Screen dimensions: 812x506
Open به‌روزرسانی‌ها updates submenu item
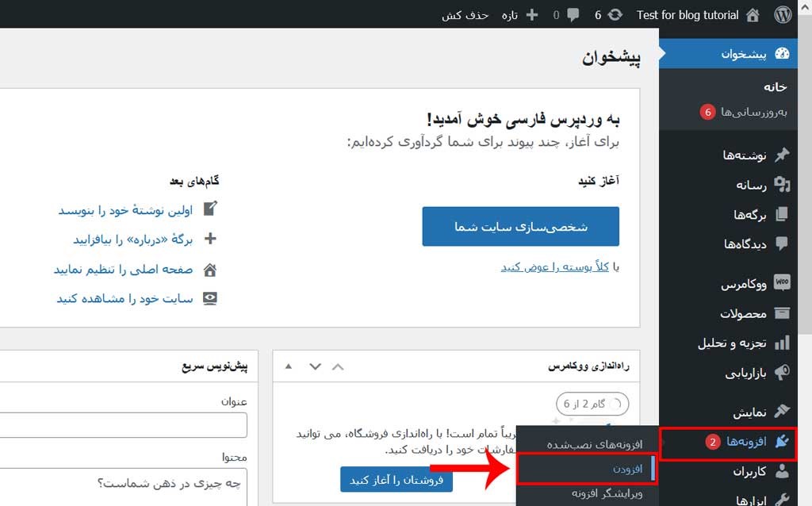tap(753, 112)
